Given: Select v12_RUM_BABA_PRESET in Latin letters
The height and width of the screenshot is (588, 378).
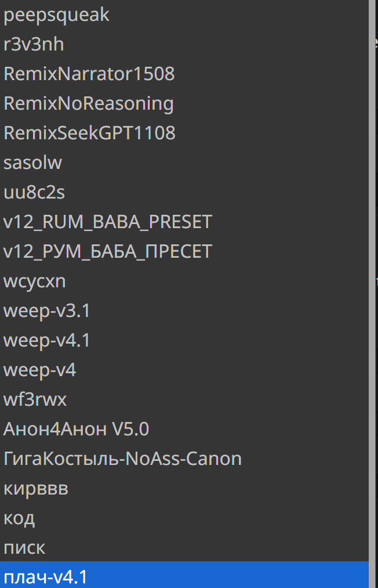Looking at the screenshot, I should [x=108, y=222].
